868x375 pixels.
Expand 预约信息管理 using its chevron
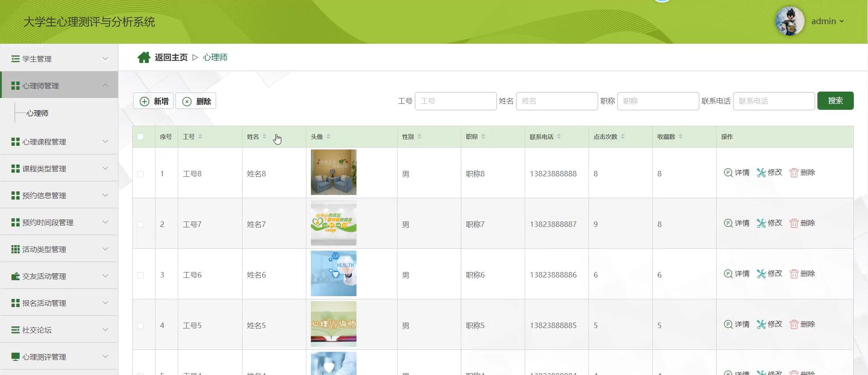(x=105, y=195)
